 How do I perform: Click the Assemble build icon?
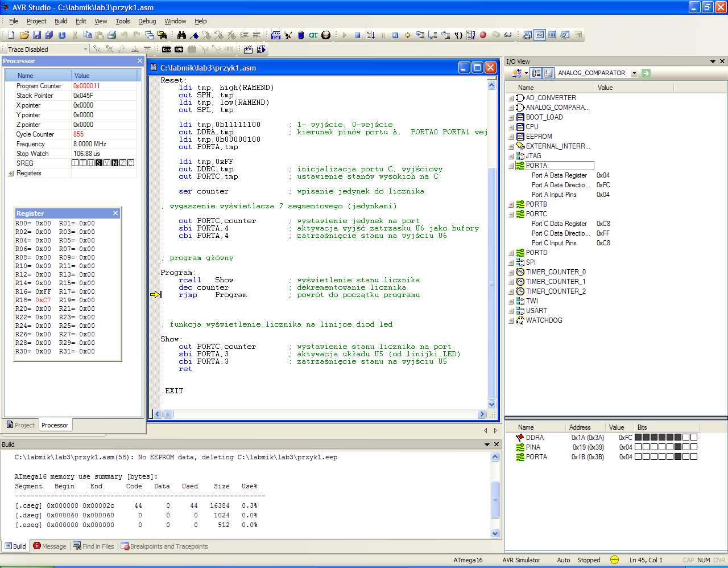point(276,35)
